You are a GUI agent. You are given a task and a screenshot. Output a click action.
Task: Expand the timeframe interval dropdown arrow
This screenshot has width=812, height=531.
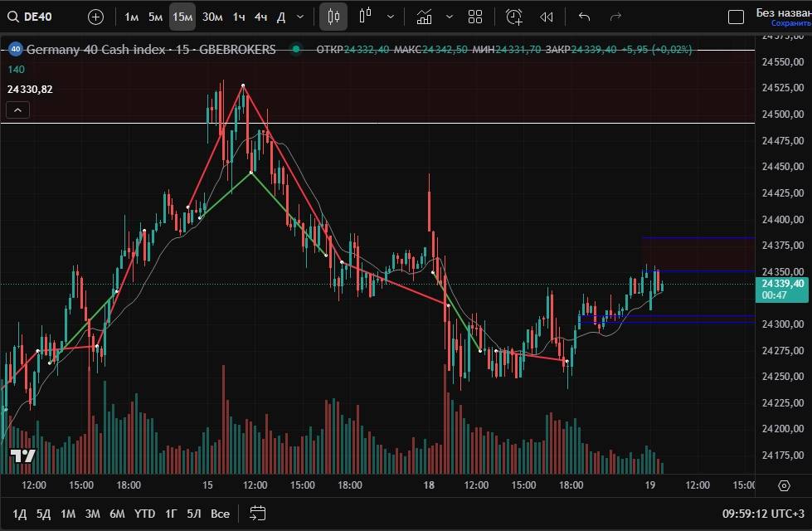(300, 17)
